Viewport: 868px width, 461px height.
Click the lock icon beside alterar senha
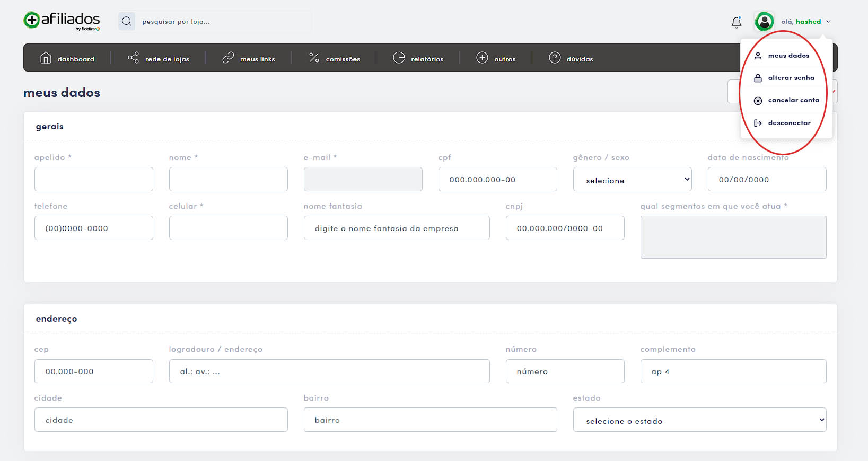tap(758, 78)
